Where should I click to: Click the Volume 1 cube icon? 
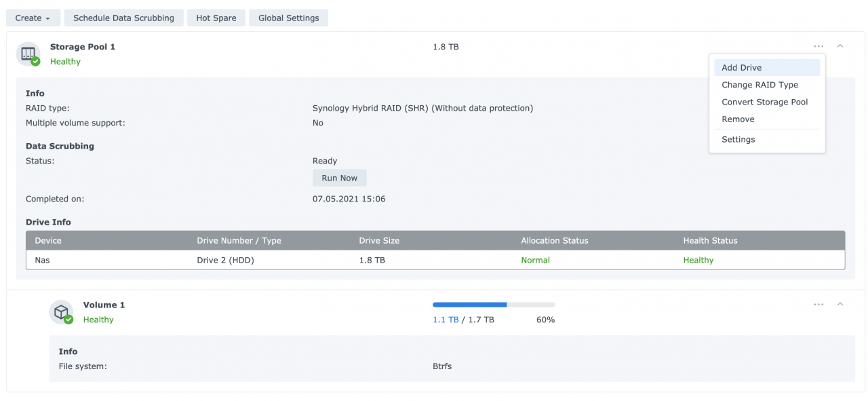click(62, 312)
